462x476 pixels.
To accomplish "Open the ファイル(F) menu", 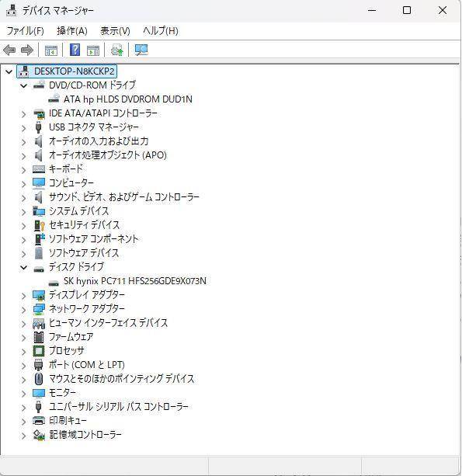I will [25, 31].
